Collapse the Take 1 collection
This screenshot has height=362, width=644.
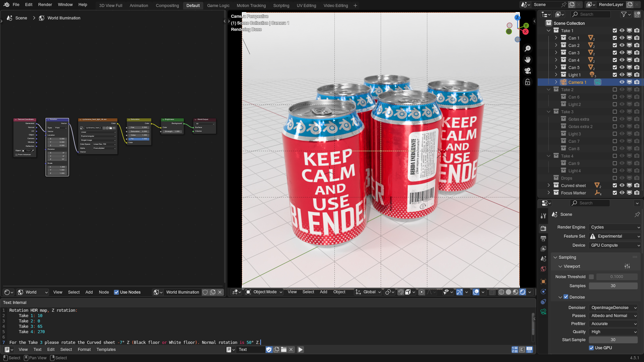(549, 31)
